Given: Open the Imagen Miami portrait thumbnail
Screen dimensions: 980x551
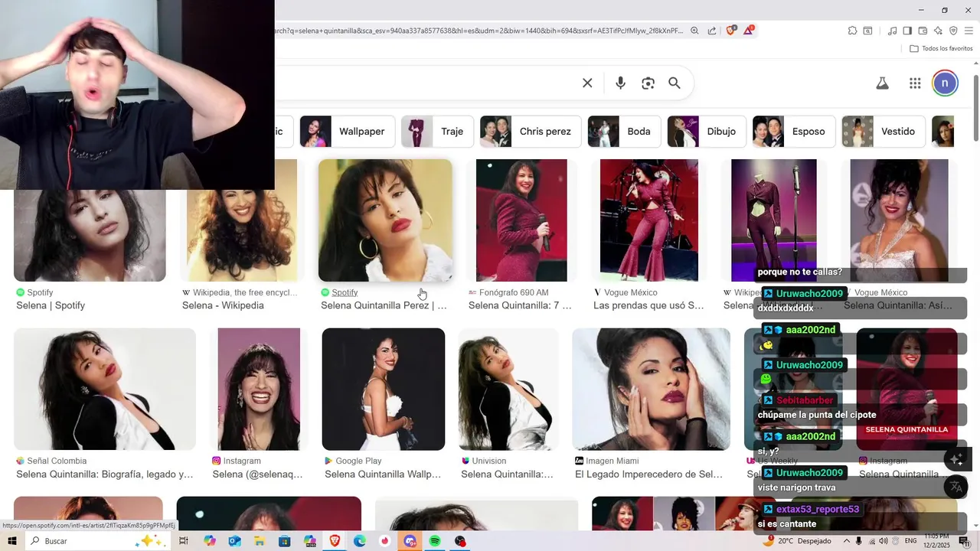Looking at the screenshot, I should coord(651,389).
